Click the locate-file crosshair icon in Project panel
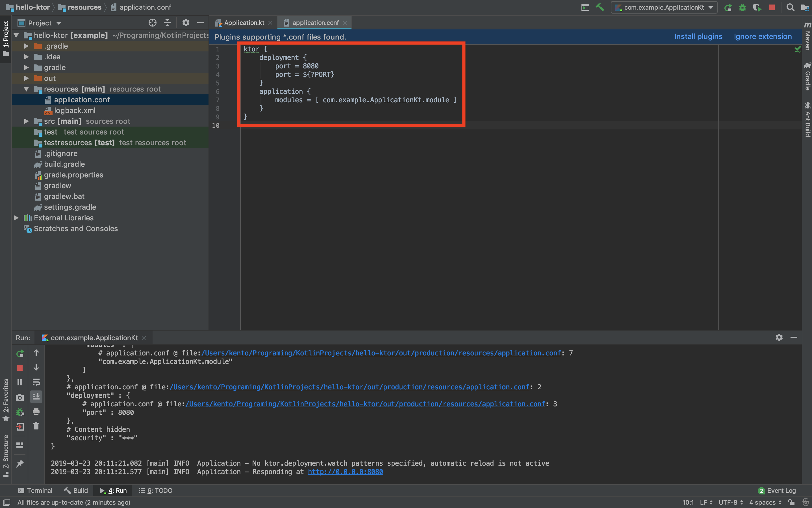 (x=153, y=23)
